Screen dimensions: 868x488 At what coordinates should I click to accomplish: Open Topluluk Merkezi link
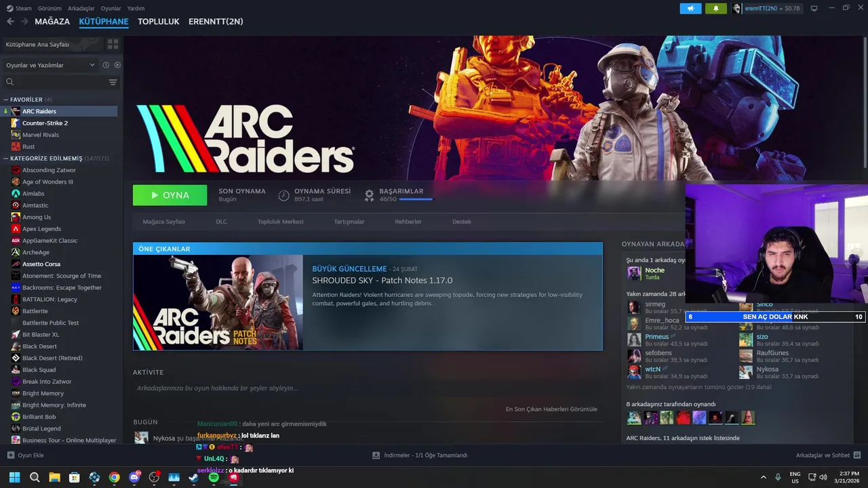pyautogui.click(x=280, y=222)
